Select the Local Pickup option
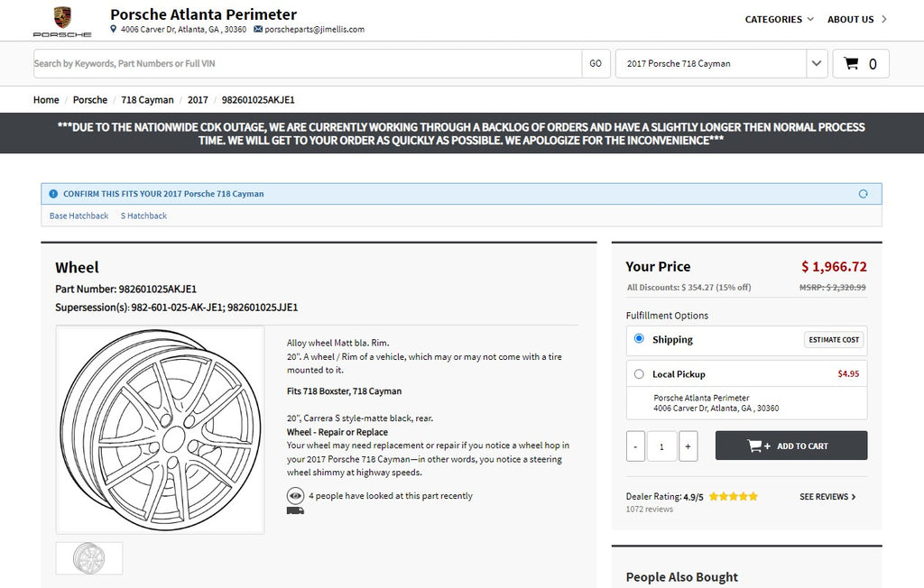This screenshot has width=924, height=588. [639, 374]
